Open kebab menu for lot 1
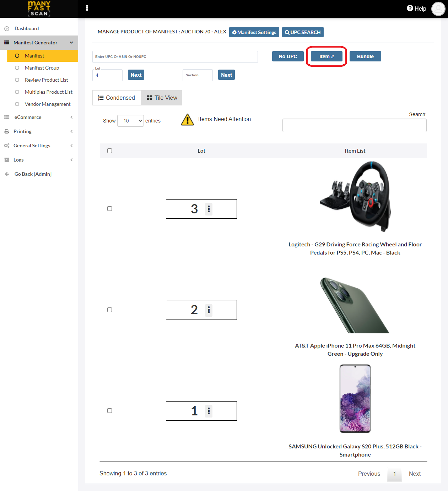 209,411
